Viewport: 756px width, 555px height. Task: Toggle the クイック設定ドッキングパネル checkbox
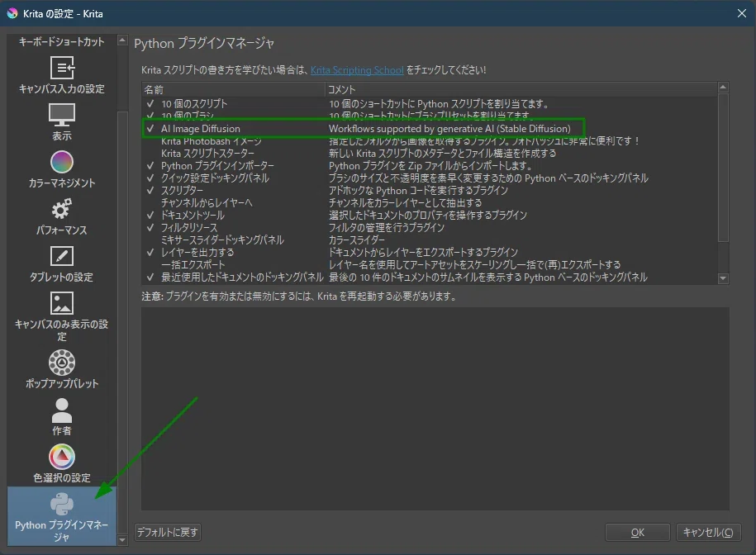pyautogui.click(x=150, y=178)
